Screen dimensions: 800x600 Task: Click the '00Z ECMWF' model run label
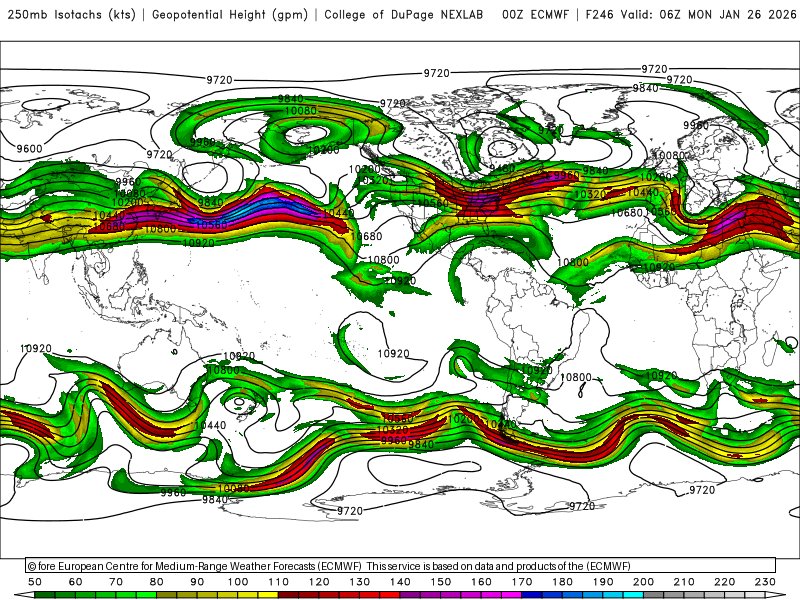coord(535,15)
